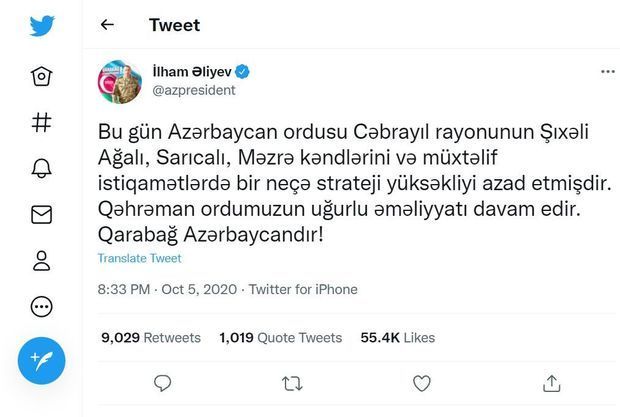620x417 pixels.
Task: Reply to the tweet via speech bubble
Action: (162, 383)
